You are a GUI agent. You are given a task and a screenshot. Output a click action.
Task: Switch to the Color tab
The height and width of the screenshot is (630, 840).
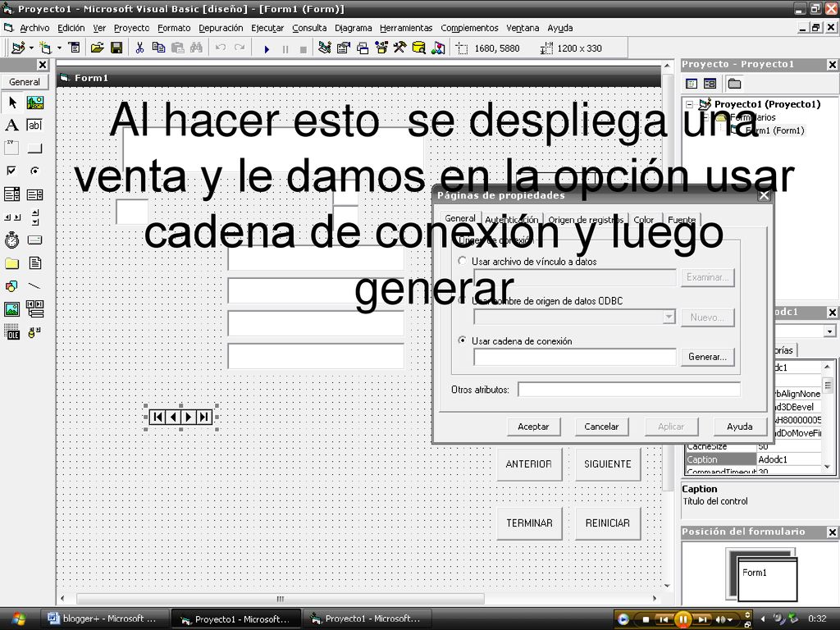(643, 219)
